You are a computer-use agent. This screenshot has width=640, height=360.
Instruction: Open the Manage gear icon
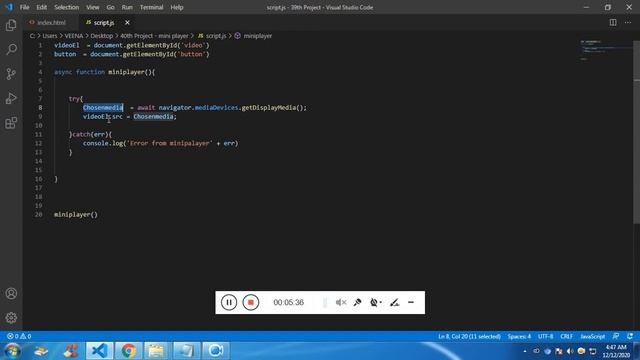click(x=11, y=318)
